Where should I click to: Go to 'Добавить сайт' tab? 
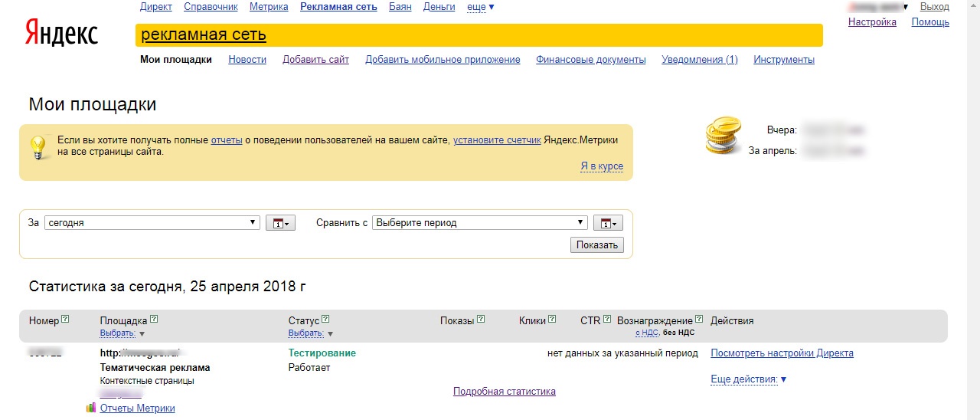[315, 60]
